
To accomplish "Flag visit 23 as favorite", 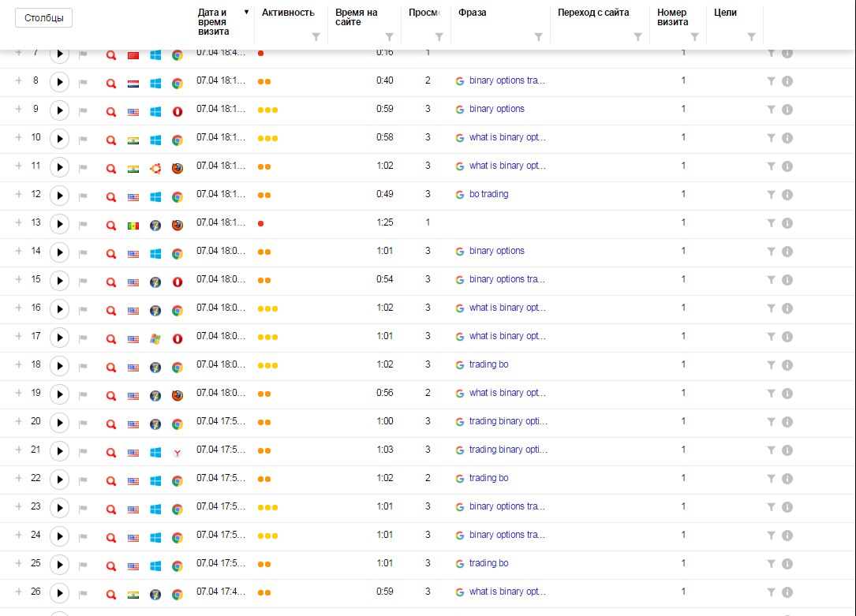I will click(83, 509).
